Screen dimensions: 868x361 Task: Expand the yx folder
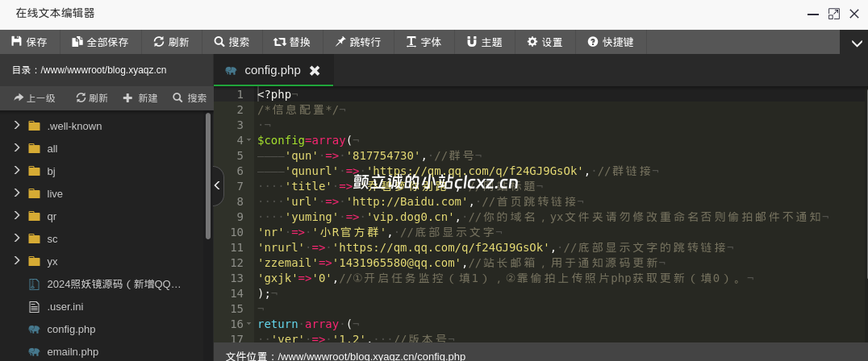(16, 261)
